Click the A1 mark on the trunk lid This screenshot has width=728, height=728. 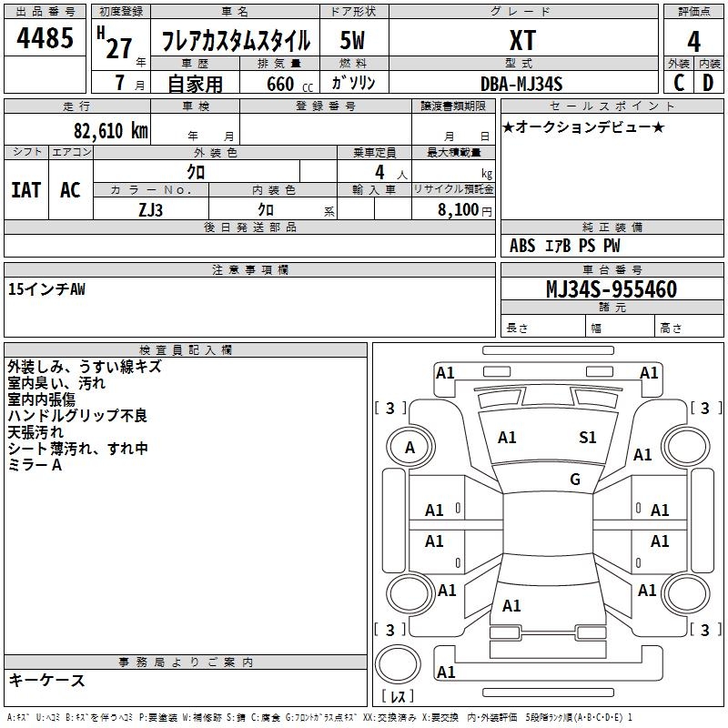pyautogui.click(x=511, y=605)
